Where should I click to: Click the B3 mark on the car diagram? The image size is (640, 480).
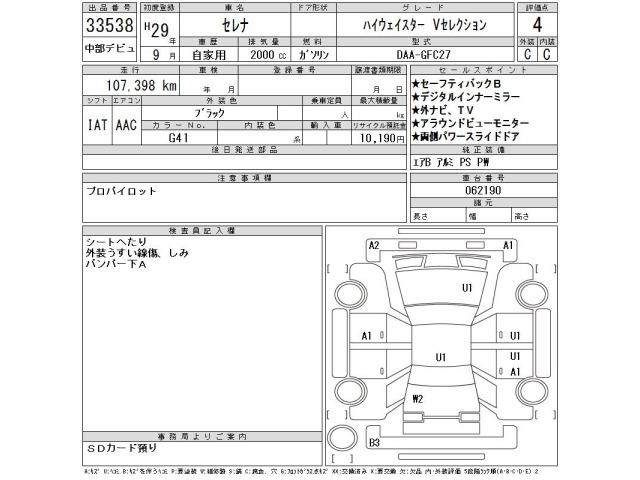tap(374, 443)
